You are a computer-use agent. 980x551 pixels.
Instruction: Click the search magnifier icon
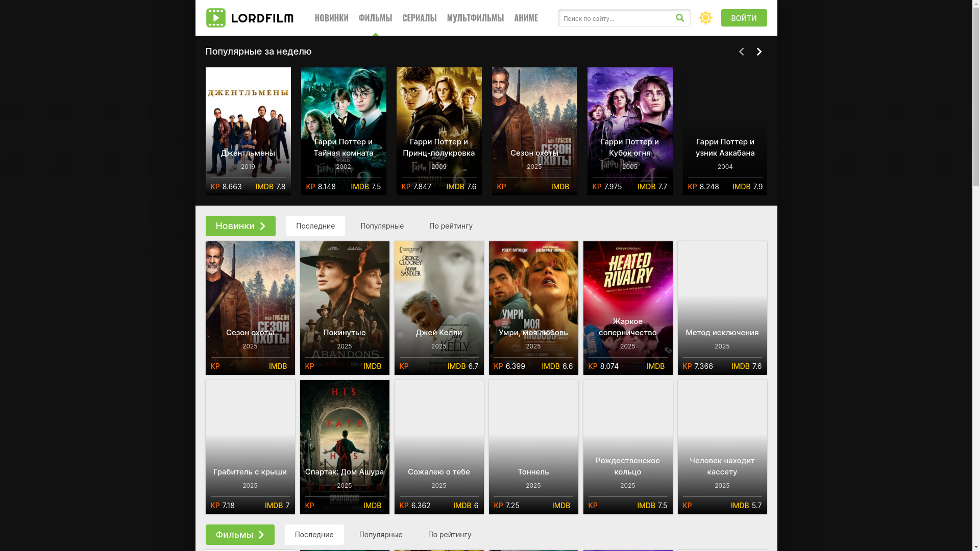coord(680,18)
